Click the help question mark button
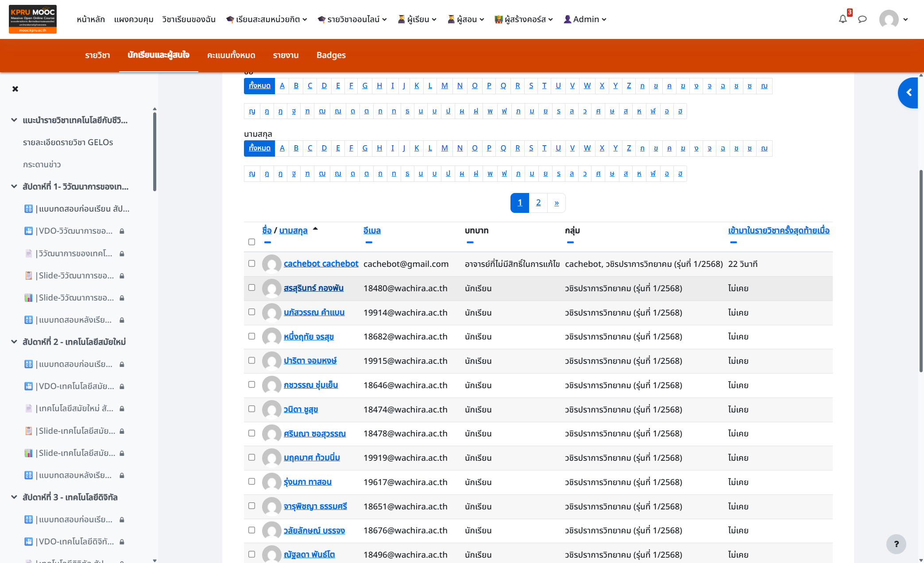 pos(896,544)
